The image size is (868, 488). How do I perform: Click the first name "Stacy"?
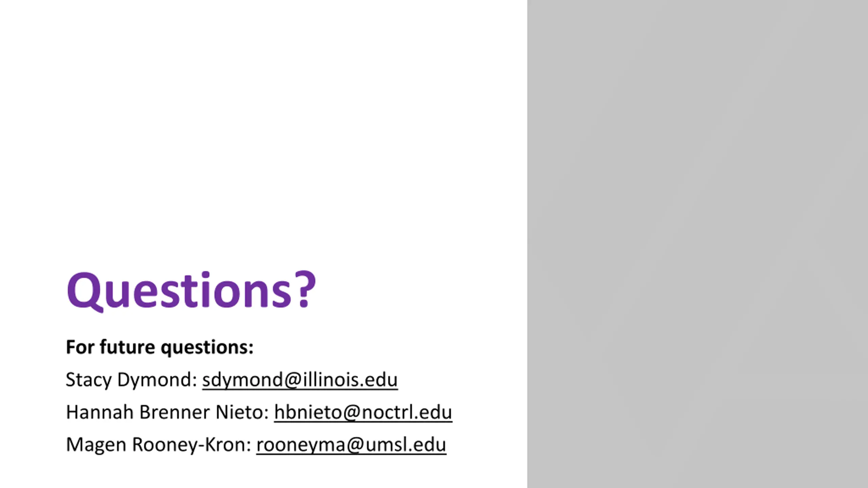pos(88,380)
